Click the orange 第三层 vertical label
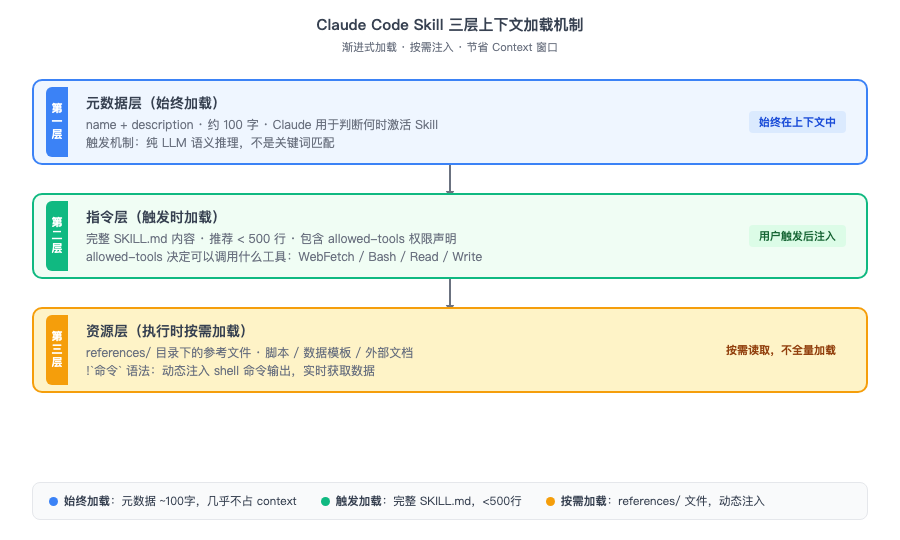 [x=57, y=349]
